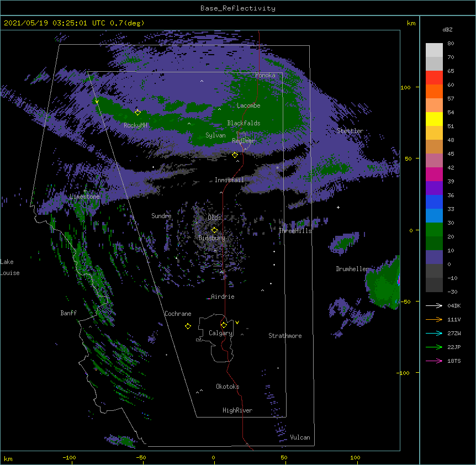This screenshot has height=465, width=476.
Task: Select the lightest gray 70-80 dBZ swatch
Action: (x=434, y=50)
